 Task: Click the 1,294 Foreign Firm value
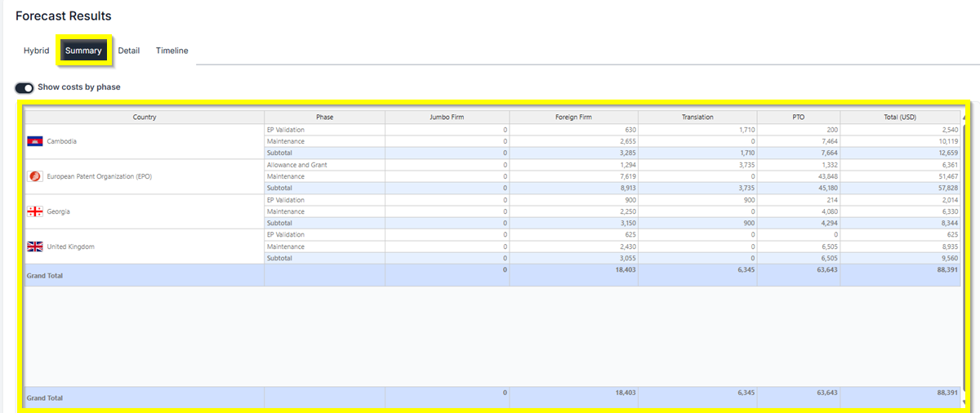coord(627,165)
